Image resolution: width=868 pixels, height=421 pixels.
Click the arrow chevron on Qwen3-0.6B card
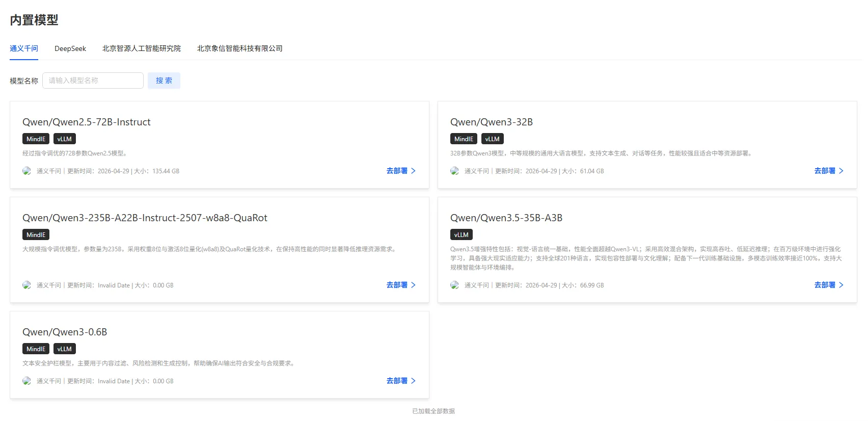(413, 381)
